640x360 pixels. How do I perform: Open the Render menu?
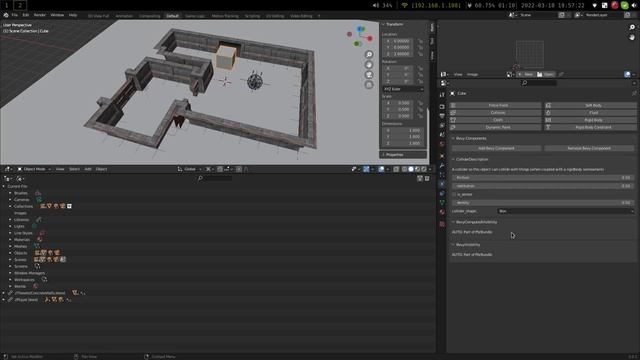point(40,15)
